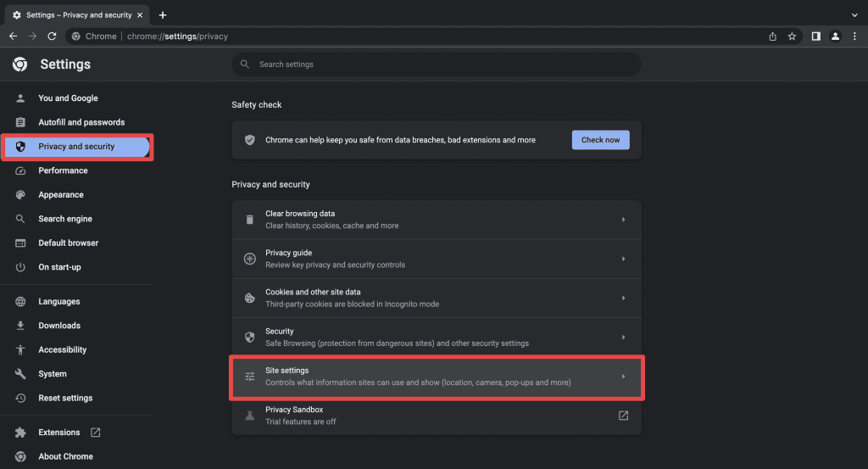Open Privacy Sandbox external link icon
This screenshot has width=868, height=469.
tap(623, 416)
